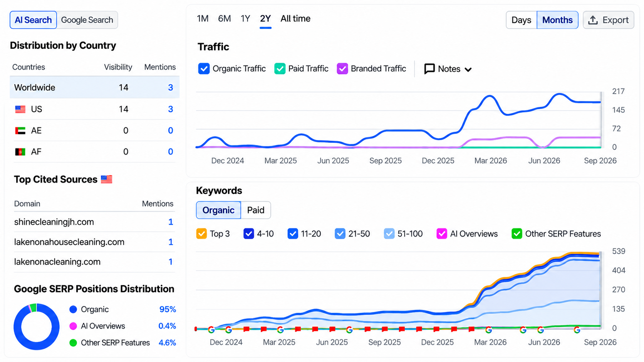The width and height of the screenshot is (644, 362).
Task: Select the Worldwide country row
Action: click(x=94, y=87)
